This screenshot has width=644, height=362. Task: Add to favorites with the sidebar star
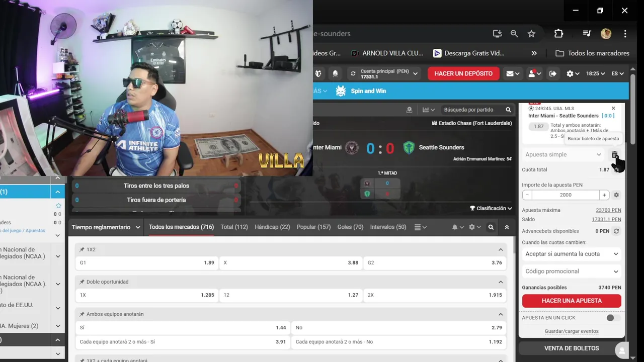click(x=58, y=206)
